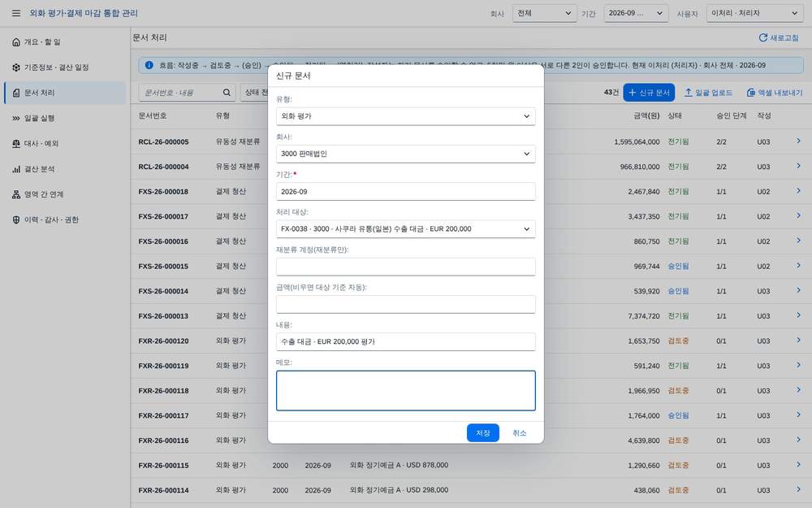
Task: Click 검토중 status in FXR-26-000120 row
Action: (x=678, y=341)
